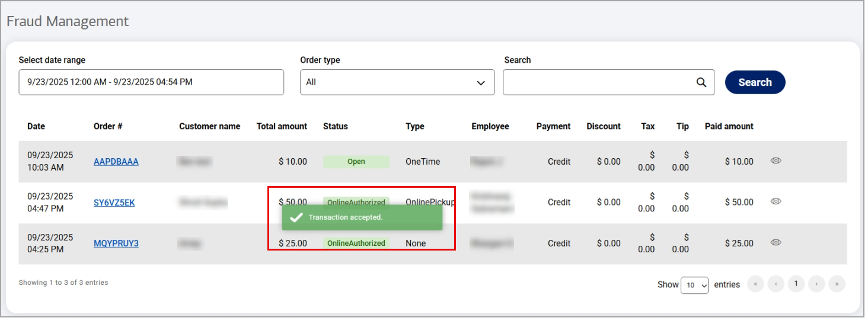Sort by Date column header
Screen dimensions: 868x321
[x=36, y=126]
